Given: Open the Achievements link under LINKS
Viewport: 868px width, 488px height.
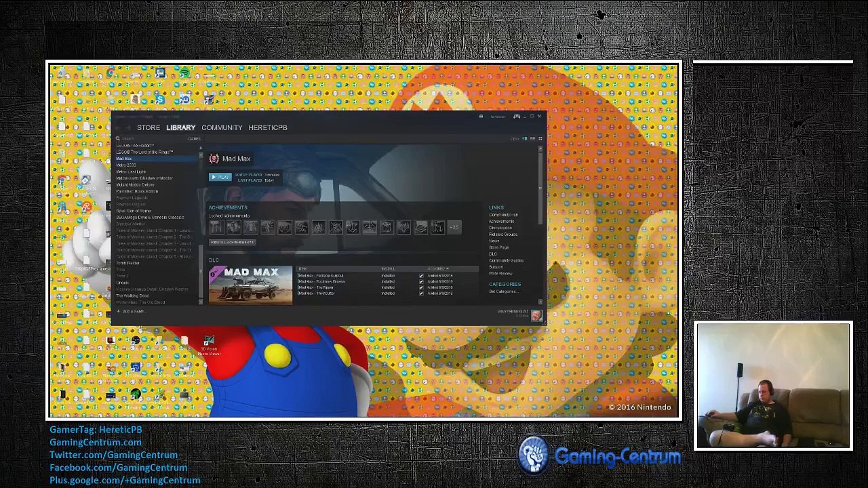Looking at the screenshot, I should (x=502, y=222).
